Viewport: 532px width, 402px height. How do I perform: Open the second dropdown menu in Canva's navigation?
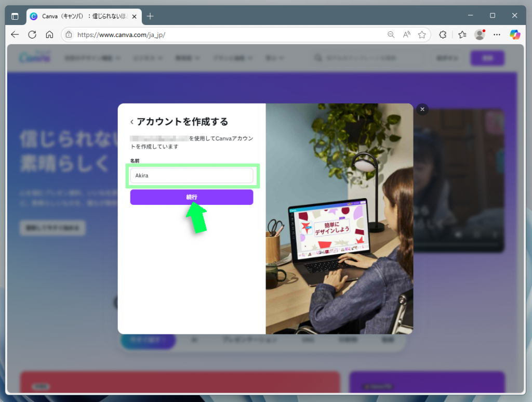tap(148, 58)
